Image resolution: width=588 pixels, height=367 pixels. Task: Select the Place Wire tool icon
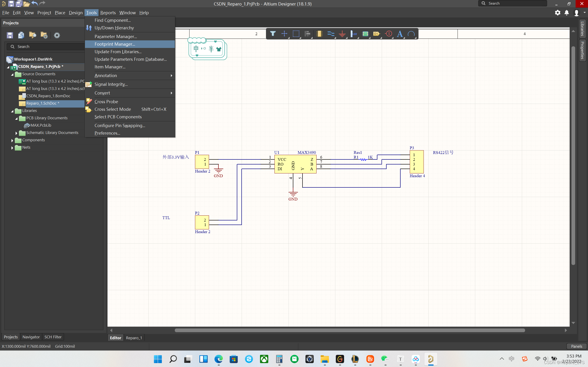(x=331, y=34)
